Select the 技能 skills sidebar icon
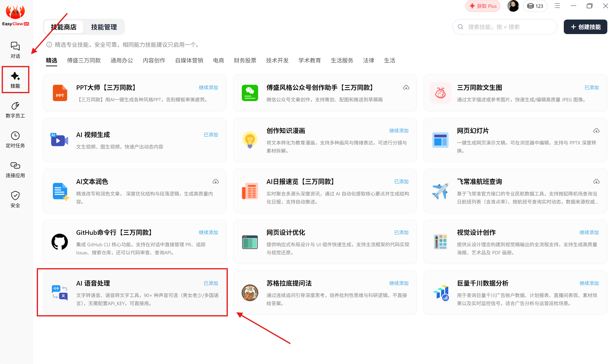 [15, 80]
